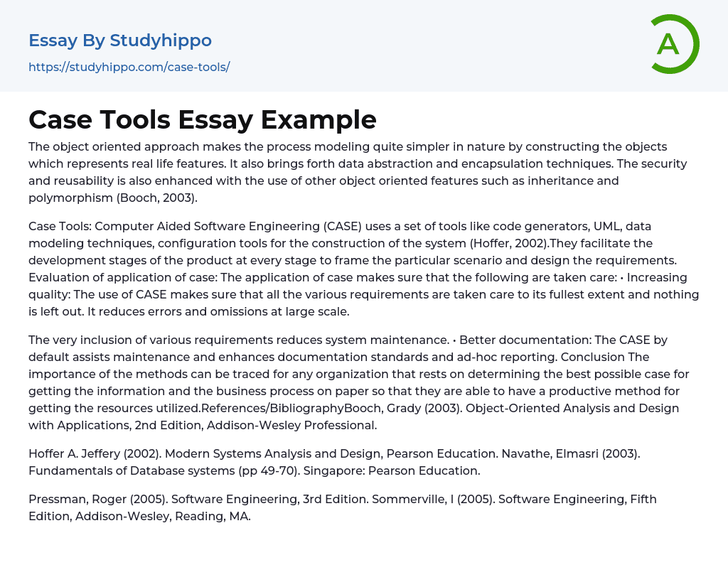
Task: Click the 'Essay By Studyhippo' header title
Action: tap(120, 41)
